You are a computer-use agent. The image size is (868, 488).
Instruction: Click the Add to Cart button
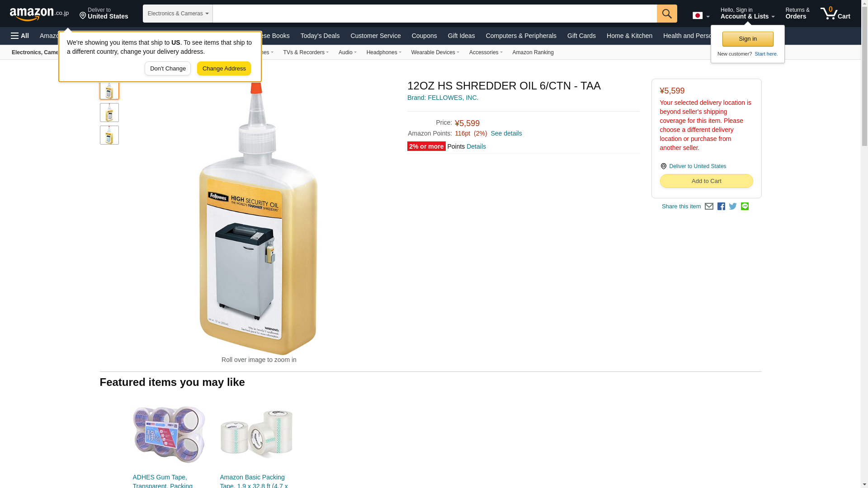(x=706, y=181)
